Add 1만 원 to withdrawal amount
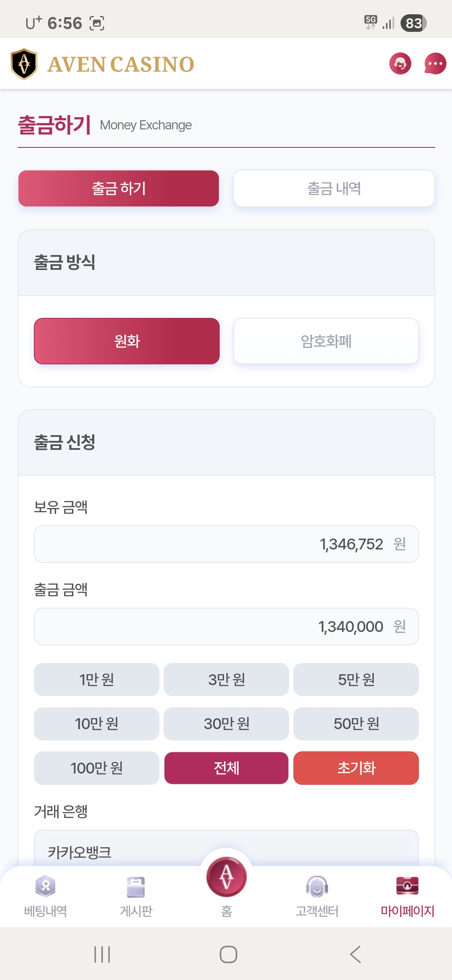The image size is (452, 980). coord(97,679)
